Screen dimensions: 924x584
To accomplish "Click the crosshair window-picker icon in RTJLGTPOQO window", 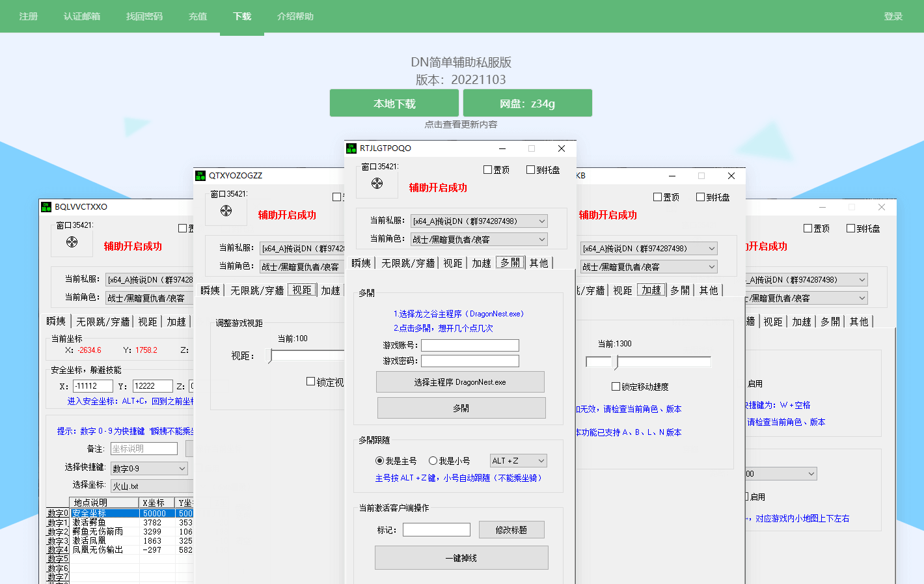I will 377,184.
